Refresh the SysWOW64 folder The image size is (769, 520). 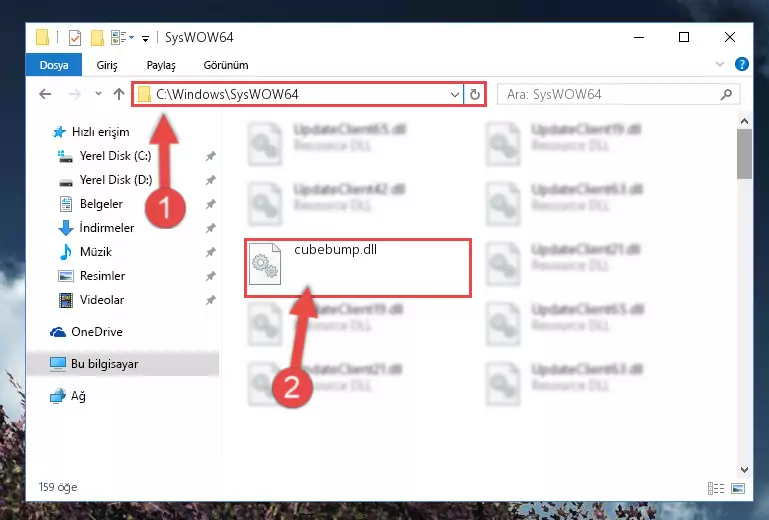(x=475, y=94)
